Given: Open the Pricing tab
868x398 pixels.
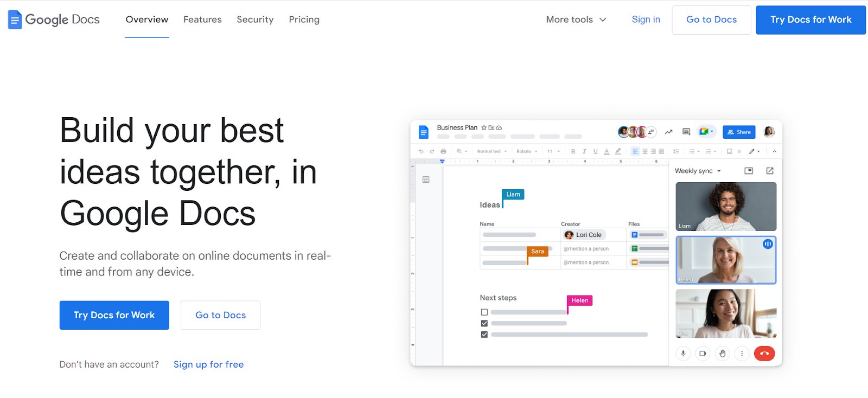Looking at the screenshot, I should click(304, 20).
